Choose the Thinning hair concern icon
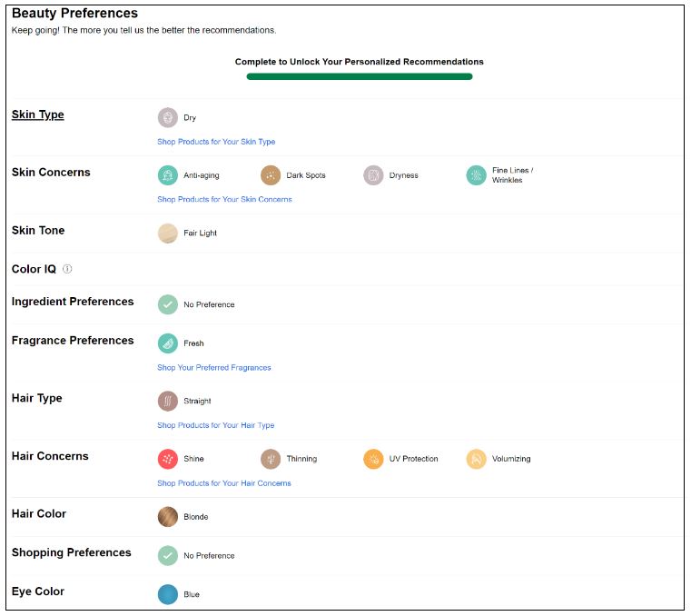This screenshot has width=691, height=616. (x=271, y=459)
